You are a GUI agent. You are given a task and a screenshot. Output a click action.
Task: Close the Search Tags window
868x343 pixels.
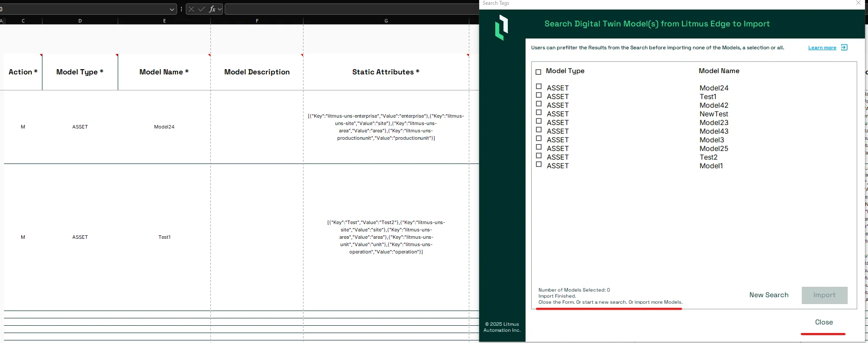pos(858,3)
